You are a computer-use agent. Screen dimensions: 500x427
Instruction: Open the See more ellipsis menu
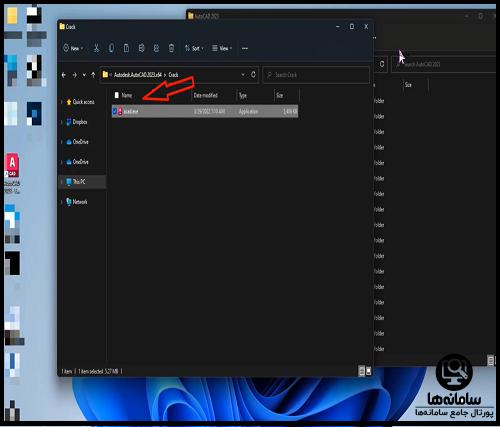pyautogui.click(x=245, y=48)
